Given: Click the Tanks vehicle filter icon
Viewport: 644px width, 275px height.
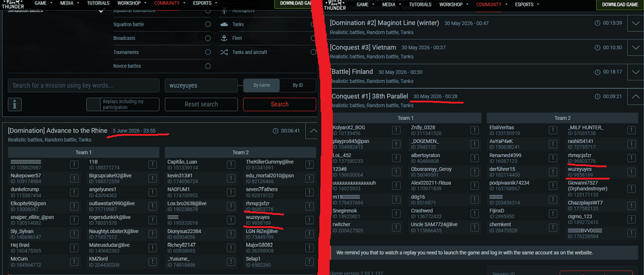Looking at the screenshot, I should click(224, 24).
